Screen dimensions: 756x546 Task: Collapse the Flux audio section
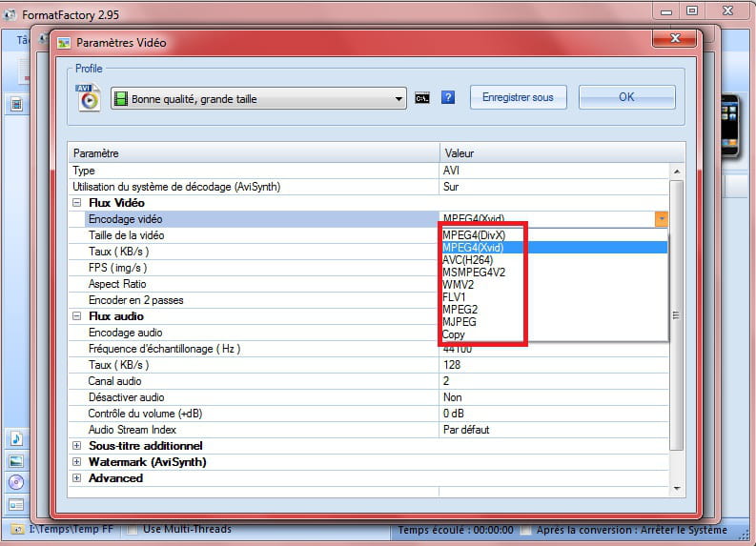coord(76,316)
